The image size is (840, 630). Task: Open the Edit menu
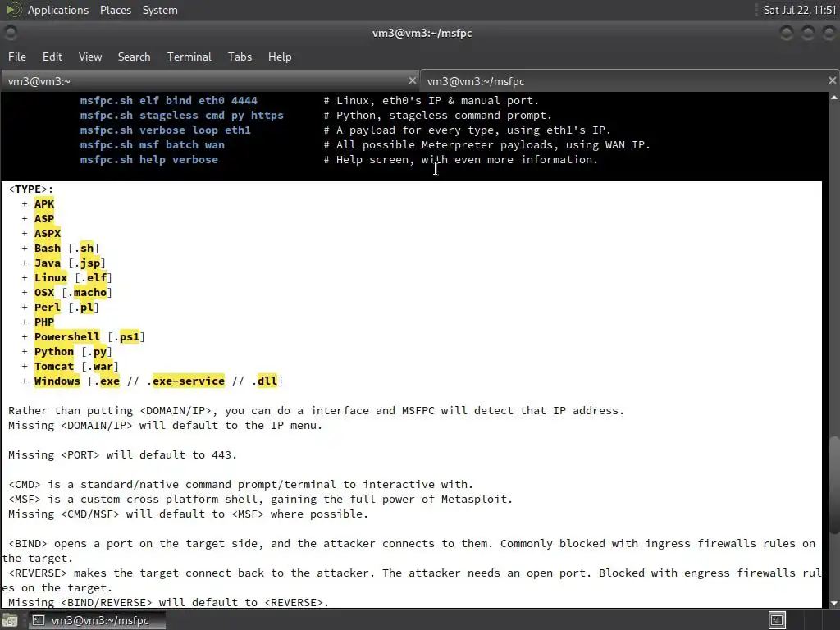(x=52, y=57)
